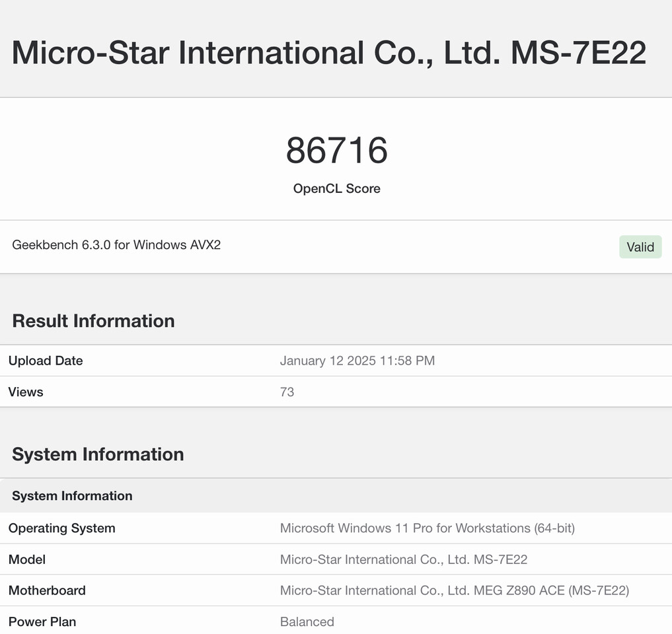Select the Model value 'Micro-Star International Co., Ltd. MS-7E22'

[x=404, y=559]
